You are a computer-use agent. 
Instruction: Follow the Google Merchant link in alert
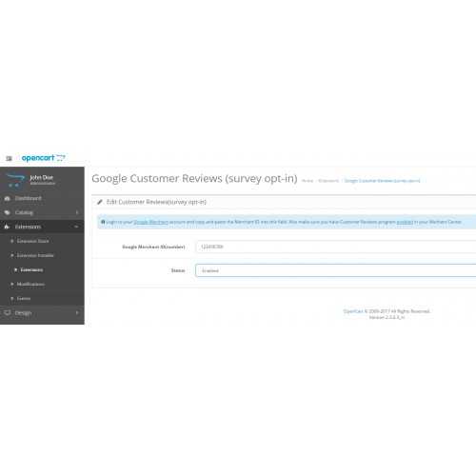coord(151,222)
